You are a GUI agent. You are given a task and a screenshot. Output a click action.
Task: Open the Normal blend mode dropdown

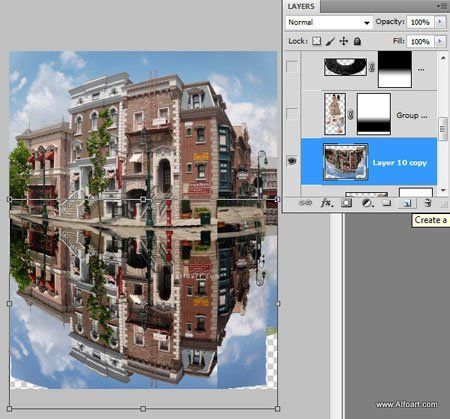tap(329, 22)
